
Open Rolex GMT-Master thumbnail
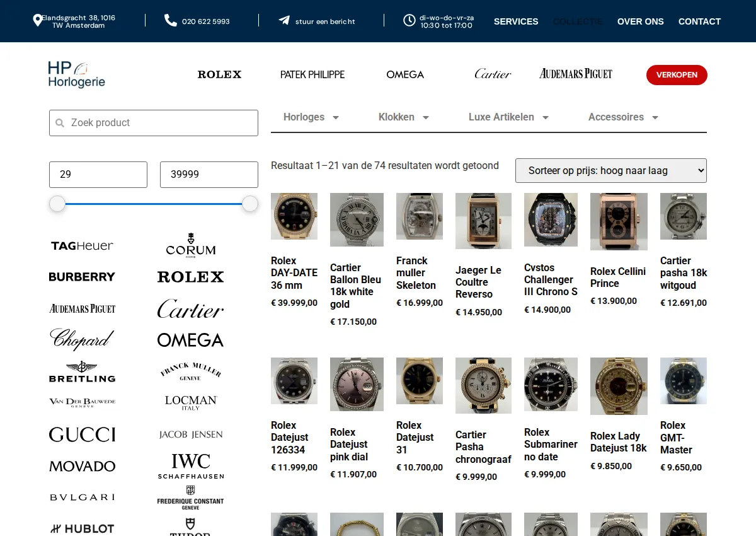[x=684, y=381]
